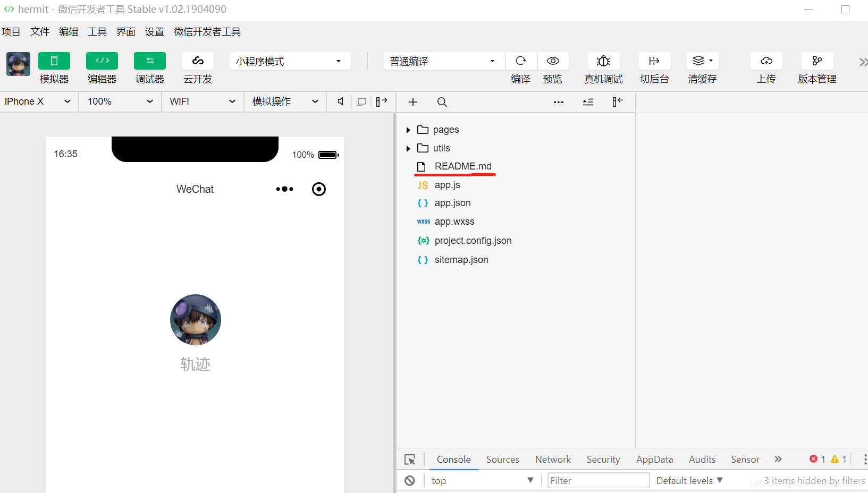The width and height of the screenshot is (868, 493).
Task: Start real device debugging (真机调试)
Action: point(603,61)
